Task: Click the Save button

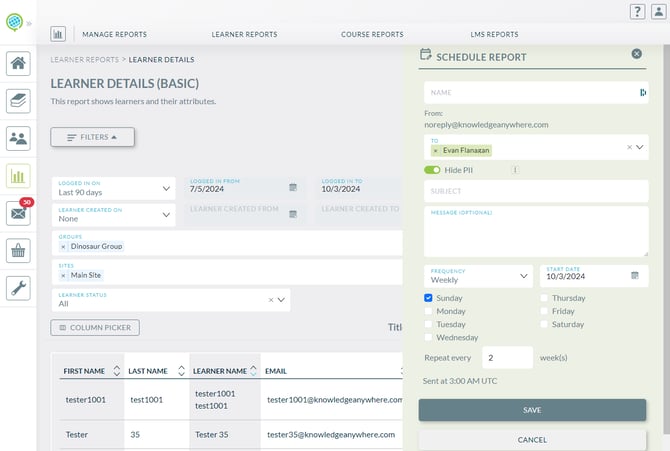Action: click(x=532, y=410)
